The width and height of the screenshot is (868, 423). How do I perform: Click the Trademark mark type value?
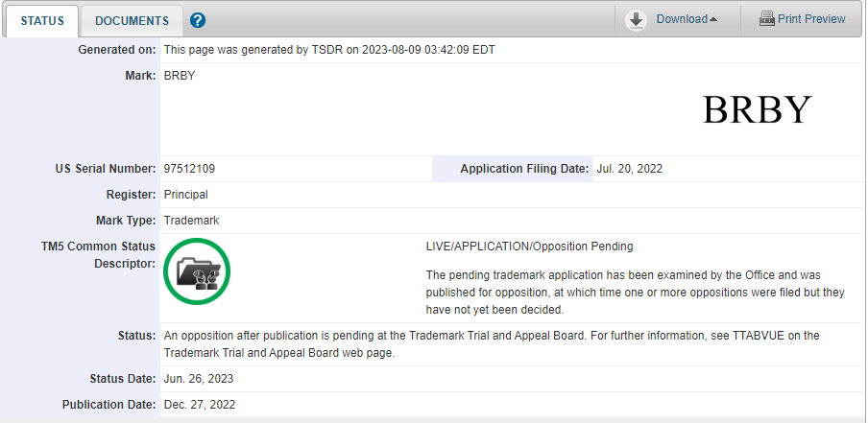[x=192, y=221]
